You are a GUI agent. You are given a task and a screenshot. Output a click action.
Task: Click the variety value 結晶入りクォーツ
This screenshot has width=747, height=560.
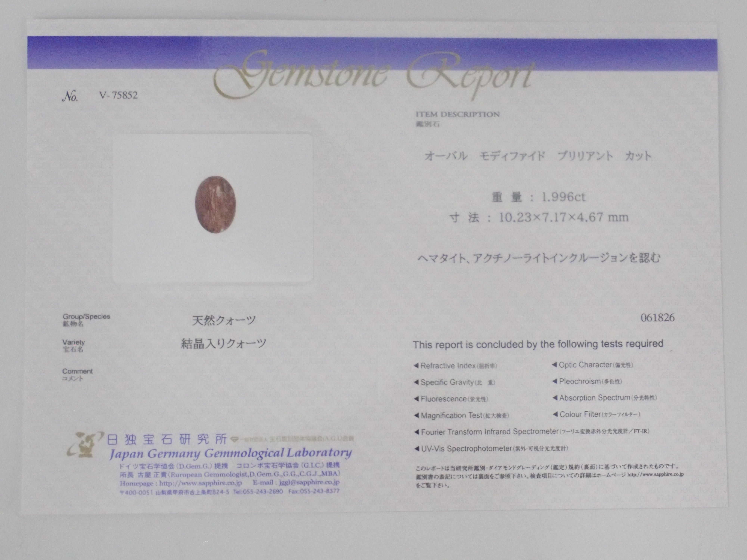click(x=224, y=344)
